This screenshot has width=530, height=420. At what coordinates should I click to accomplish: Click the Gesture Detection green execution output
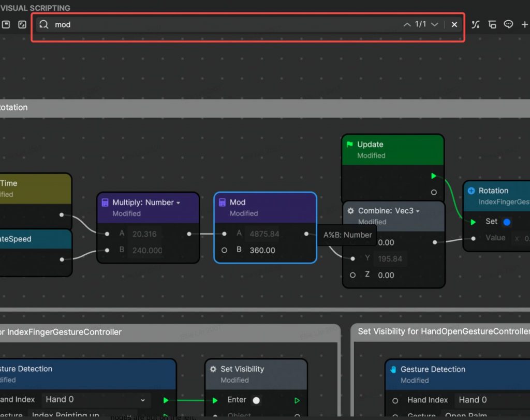click(x=166, y=400)
